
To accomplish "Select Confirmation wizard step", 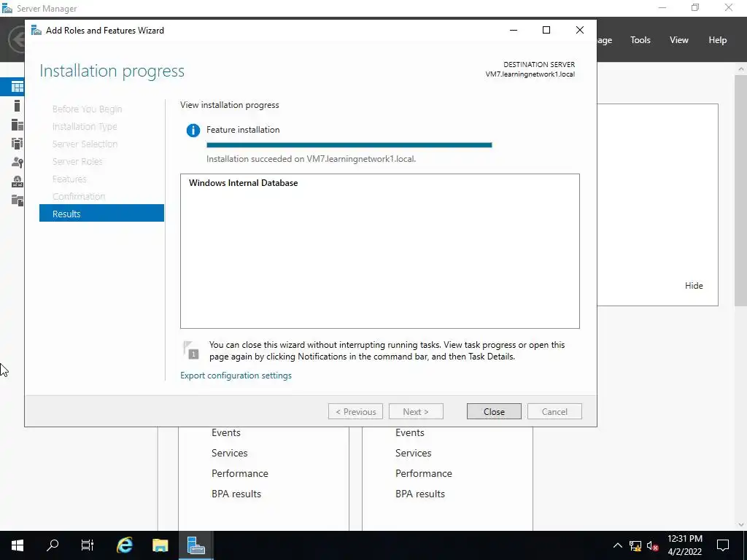I will (79, 196).
